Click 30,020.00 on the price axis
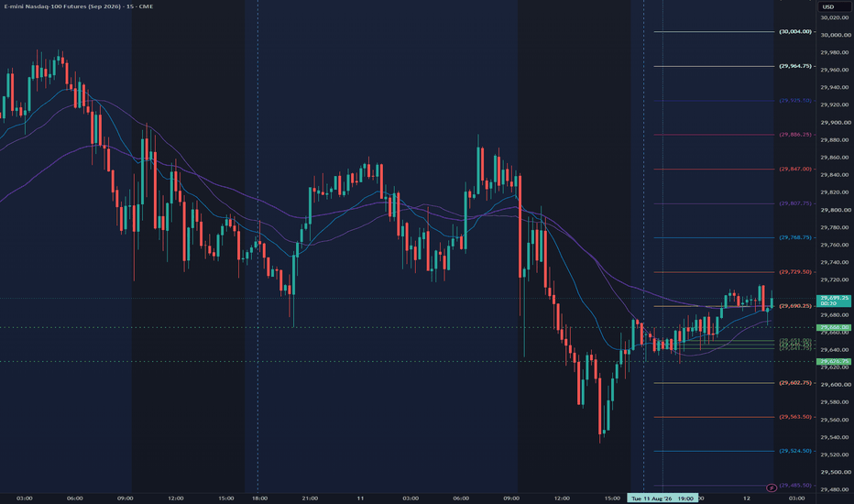Viewport: 854px width, 504px height. pos(835,17)
